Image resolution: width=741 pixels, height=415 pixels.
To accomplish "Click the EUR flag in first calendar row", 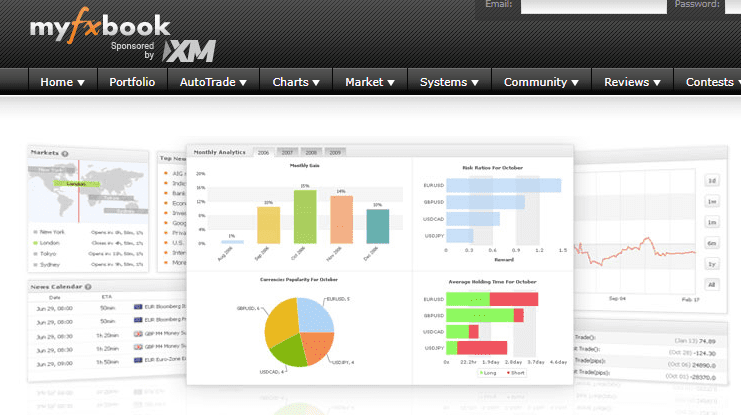I will pos(138,307).
